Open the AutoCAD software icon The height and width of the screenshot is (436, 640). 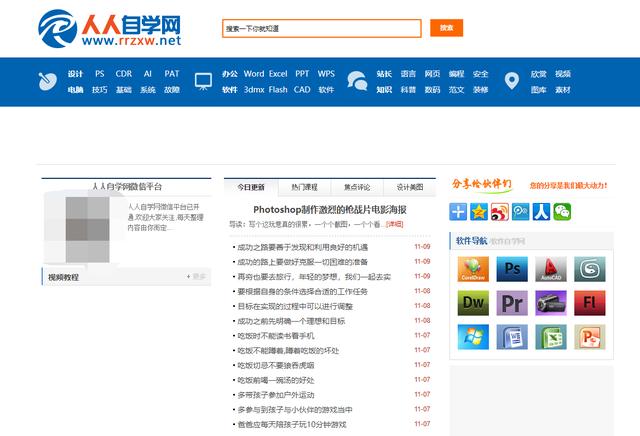[551, 269]
